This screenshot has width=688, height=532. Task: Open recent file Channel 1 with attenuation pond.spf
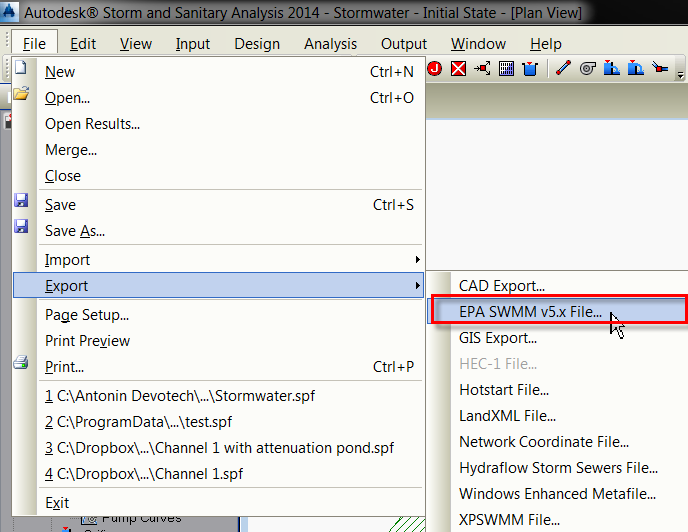[x=218, y=448]
